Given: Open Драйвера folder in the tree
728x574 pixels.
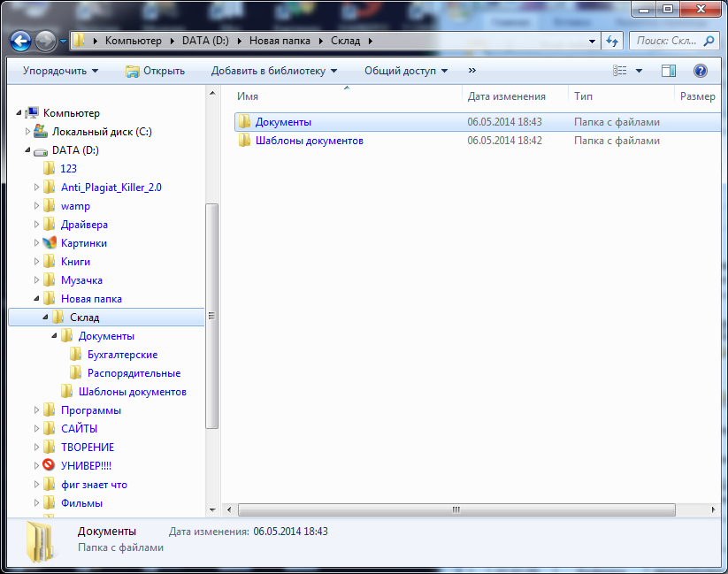Looking at the screenshot, I should (x=84, y=225).
